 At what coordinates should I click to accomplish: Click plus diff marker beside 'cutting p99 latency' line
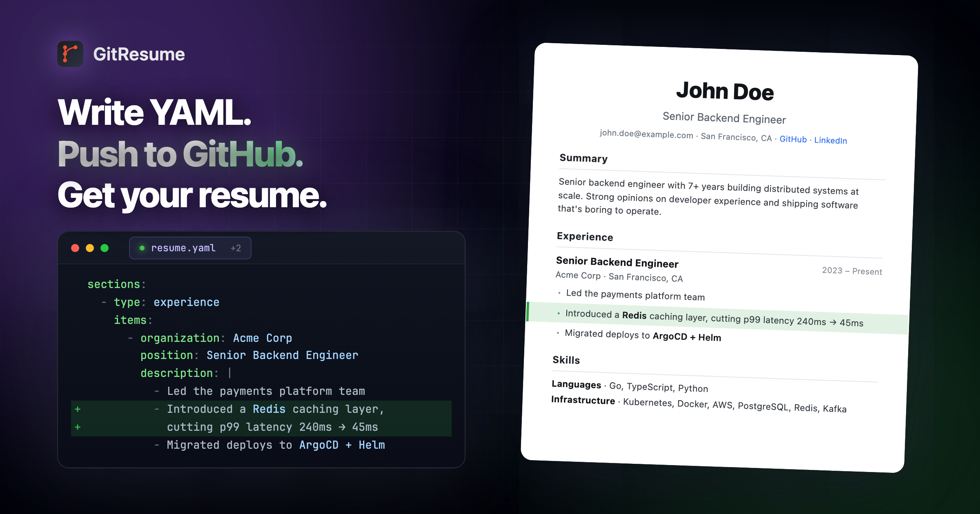pyautogui.click(x=78, y=427)
